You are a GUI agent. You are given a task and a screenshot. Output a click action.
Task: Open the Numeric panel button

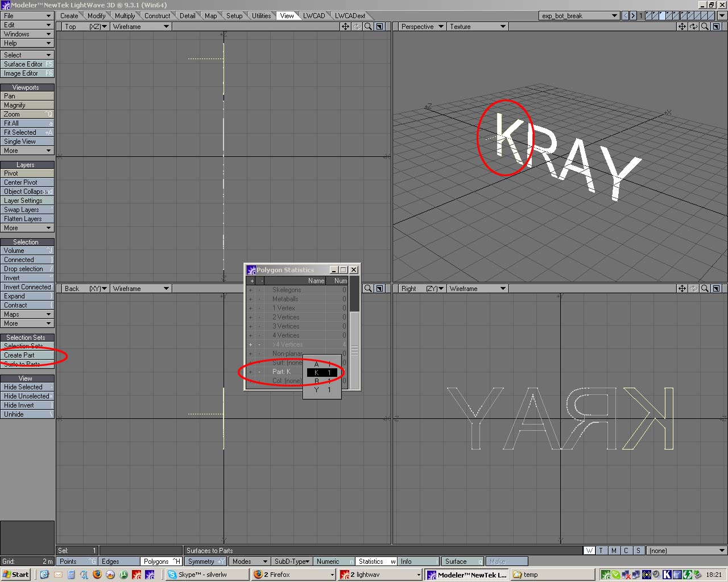click(x=334, y=562)
